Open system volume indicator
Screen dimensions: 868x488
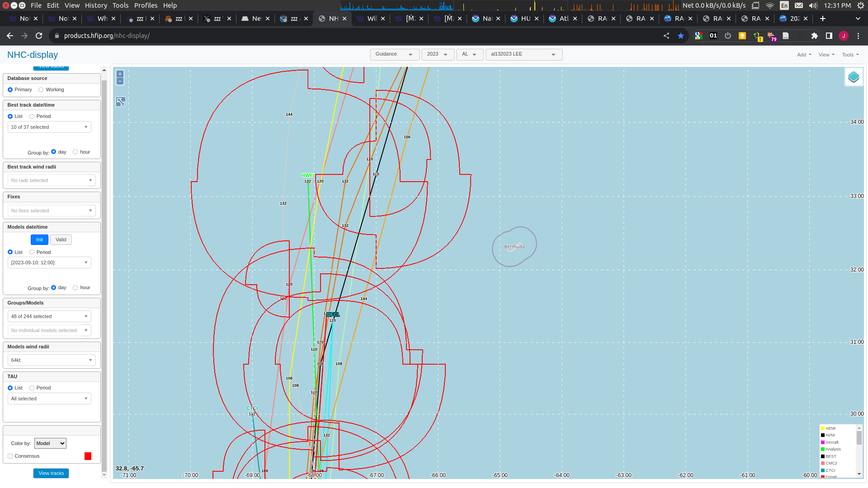pyautogui.click(x=813, y=5)
